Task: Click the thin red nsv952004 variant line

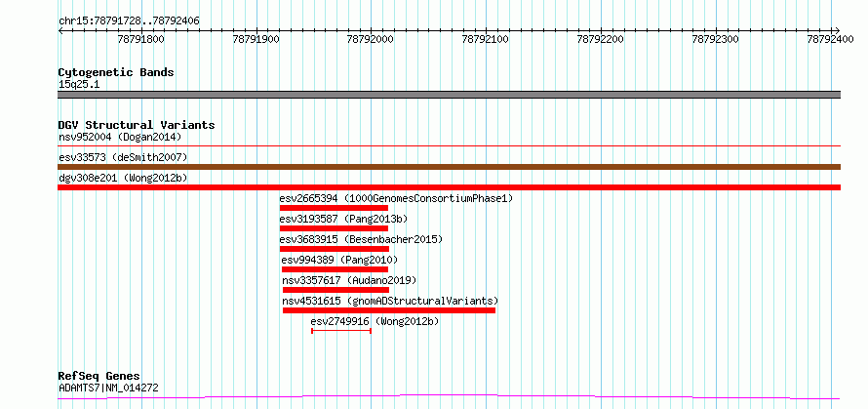Action: click(449, 146)
